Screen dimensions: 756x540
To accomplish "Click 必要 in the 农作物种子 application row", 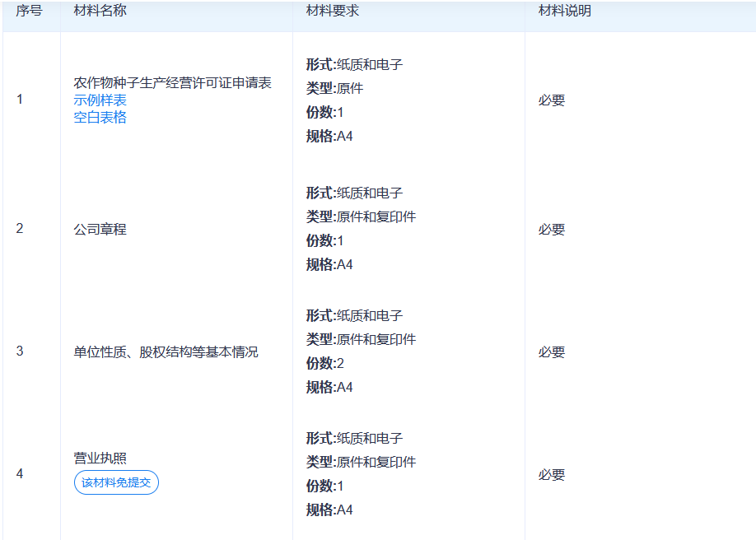I will click(552, 100).
